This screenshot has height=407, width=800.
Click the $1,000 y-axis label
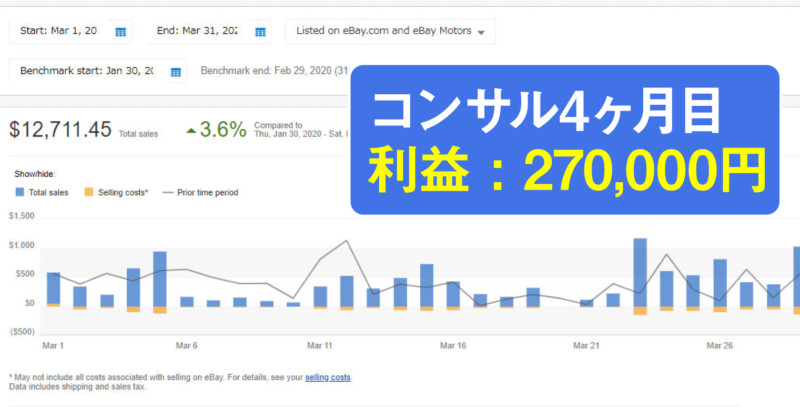(21, 245)
